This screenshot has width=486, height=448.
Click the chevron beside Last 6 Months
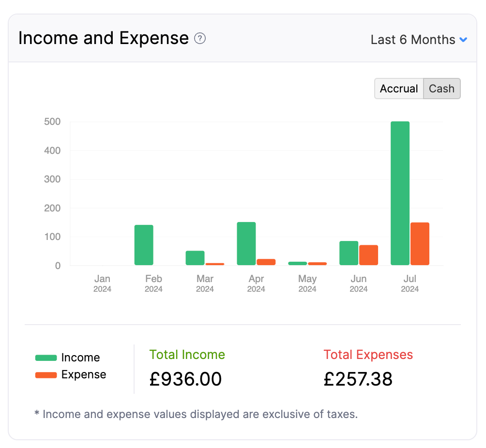(464, 40)
